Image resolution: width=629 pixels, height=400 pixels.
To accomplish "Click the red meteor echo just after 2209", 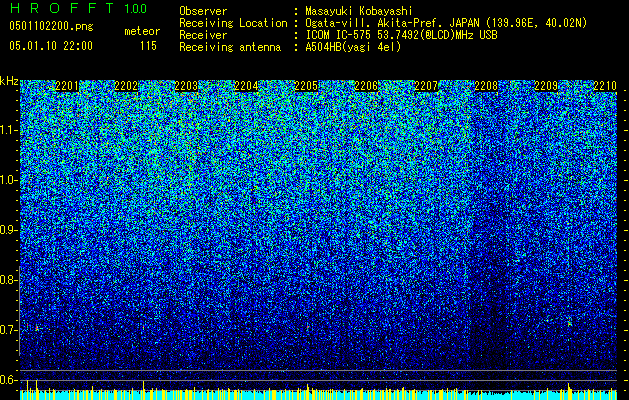I will [569, 322].
